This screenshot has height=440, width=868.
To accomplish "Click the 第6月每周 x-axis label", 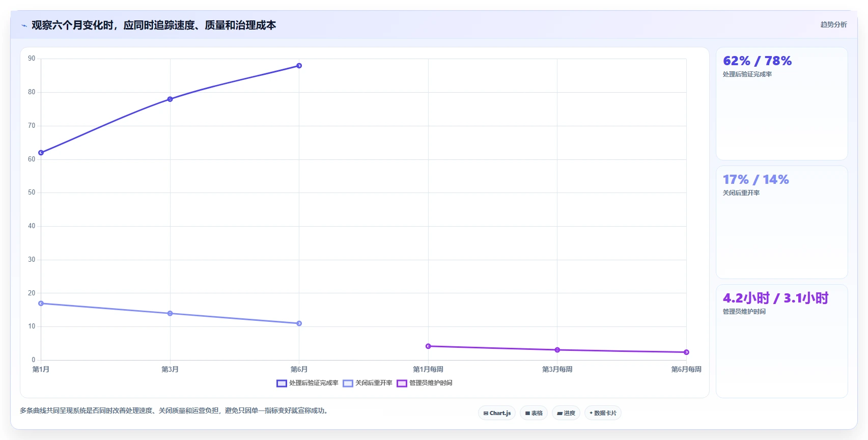I will 686,369.
